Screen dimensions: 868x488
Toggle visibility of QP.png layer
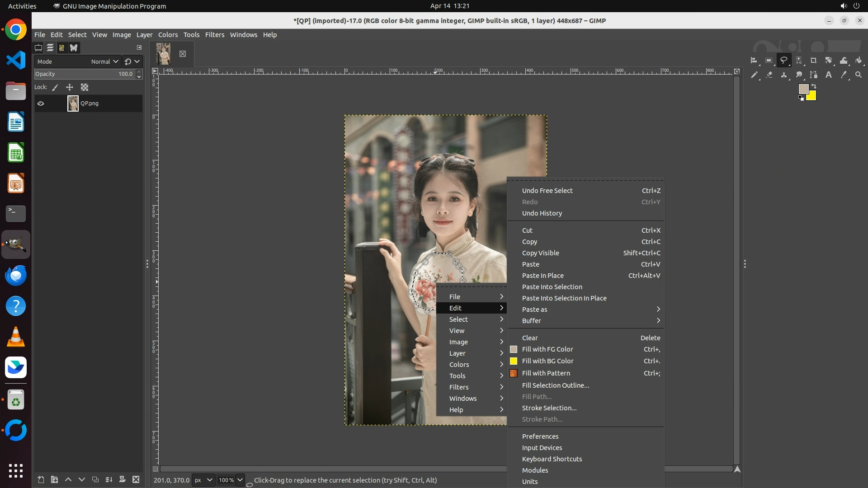[41, 103]
